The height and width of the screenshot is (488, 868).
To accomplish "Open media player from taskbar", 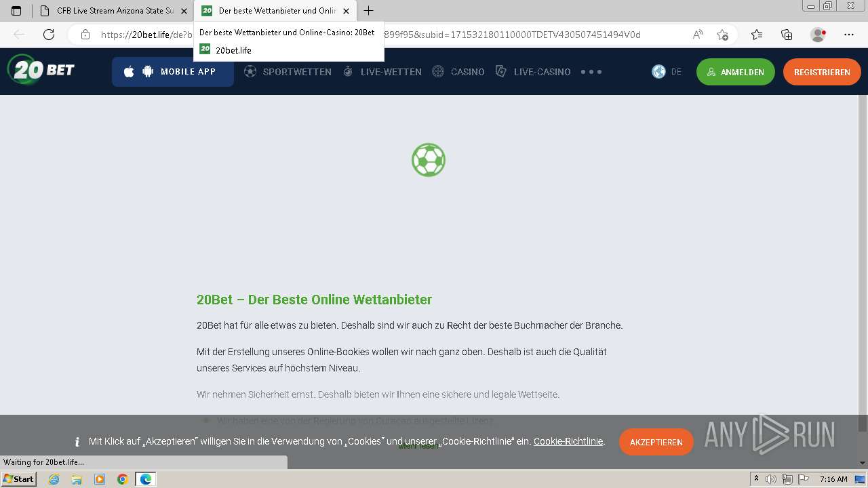I will tap(100, 479).
